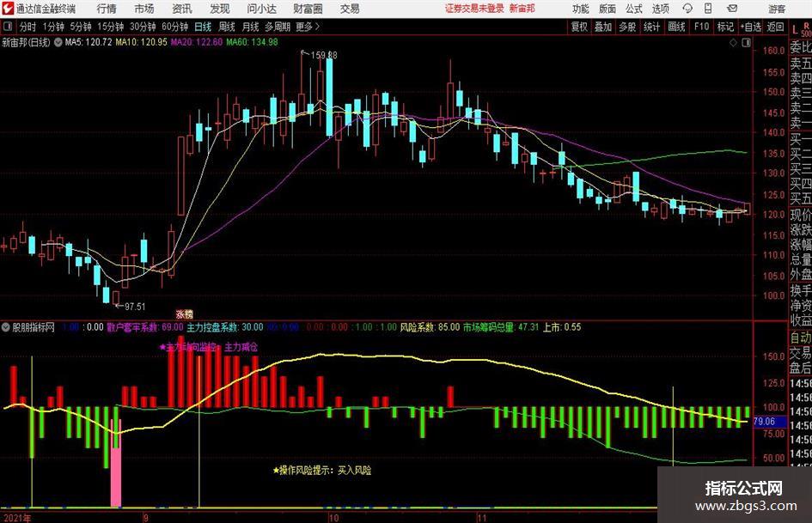Click the 涨榜 marker below chart
Screen dimensions: 812x523
pos(185,314)
